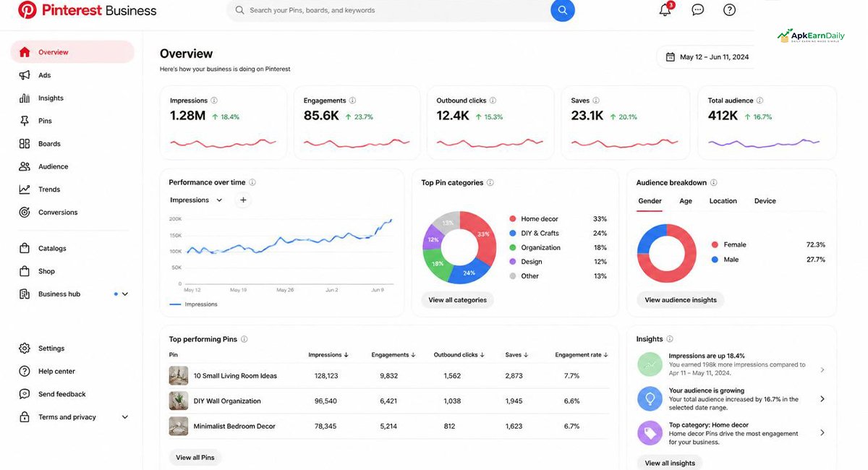
Task: Switch to the Gender tab
Action: click(650, 201)
